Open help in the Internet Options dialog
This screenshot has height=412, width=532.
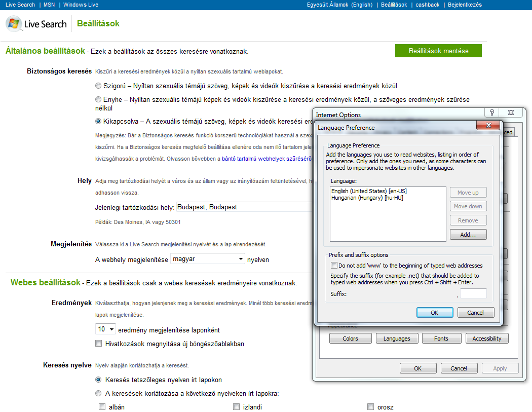coord(492,113)
